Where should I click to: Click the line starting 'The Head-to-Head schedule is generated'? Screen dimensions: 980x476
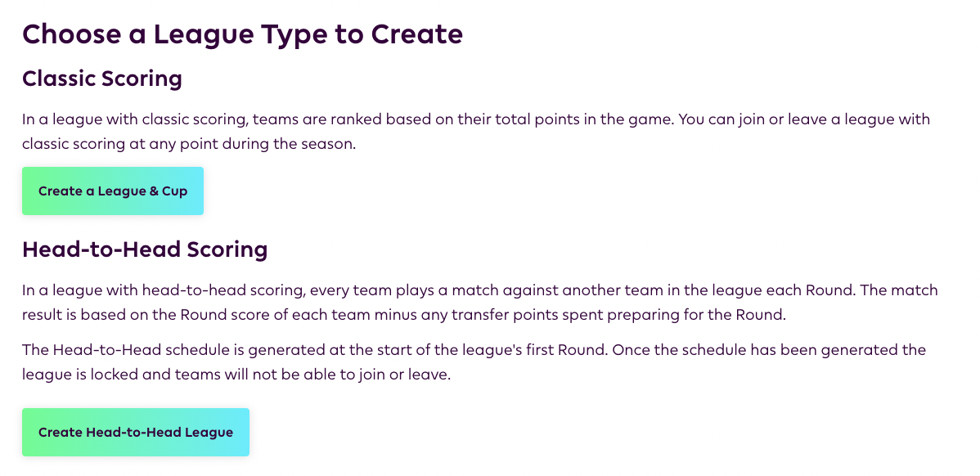tap(474, 350)
